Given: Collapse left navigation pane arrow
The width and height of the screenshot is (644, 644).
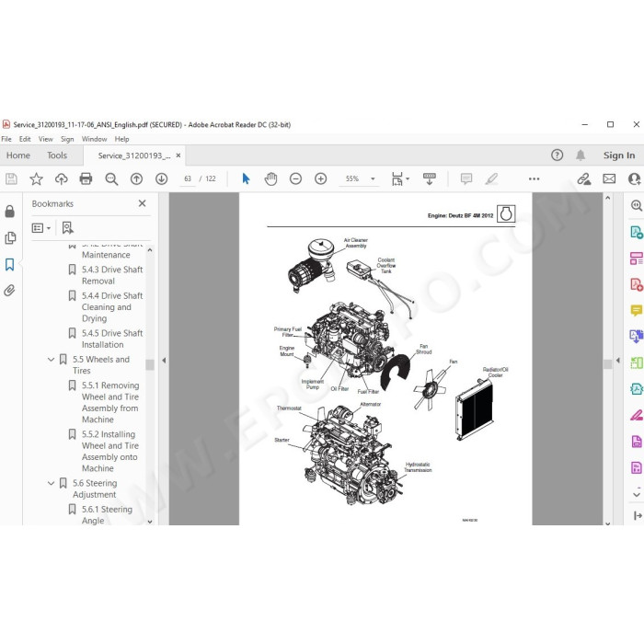Looking at the screenshot, I should [164, 361].
